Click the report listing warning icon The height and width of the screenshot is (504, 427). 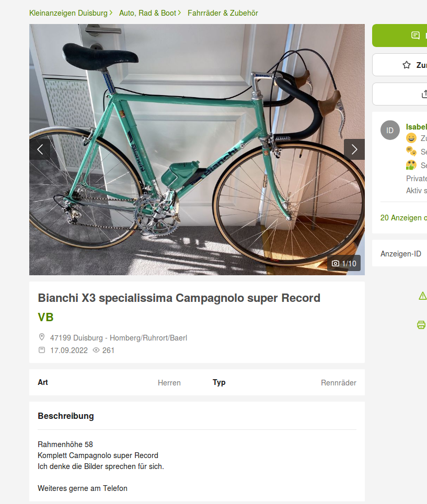[422, 296]
